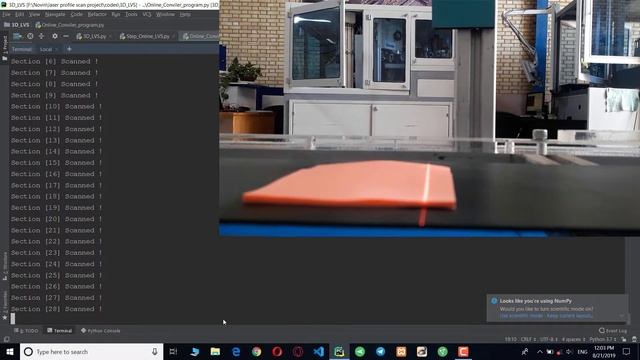Toggle Project tool window on left stripe

pos(4,48)
